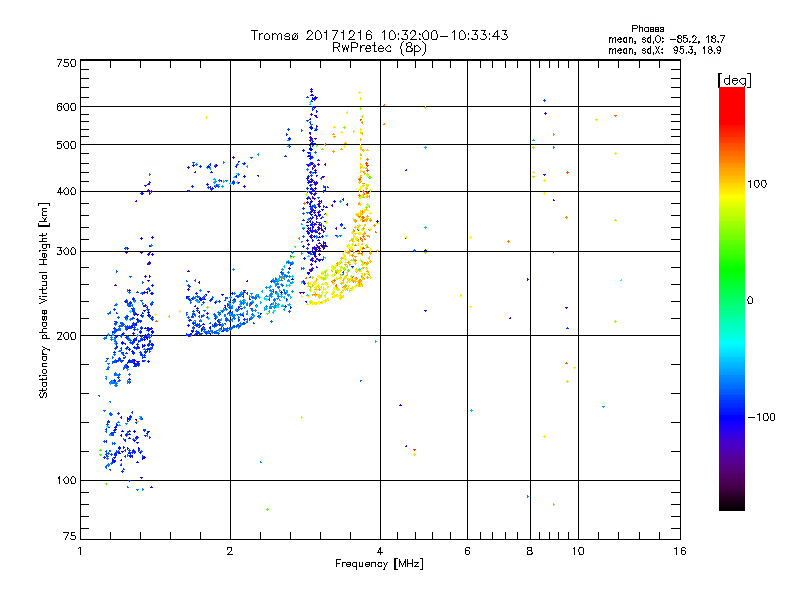Click the '2' x-axis frequency tick label

pyautogui.click(x=230, y=551)
